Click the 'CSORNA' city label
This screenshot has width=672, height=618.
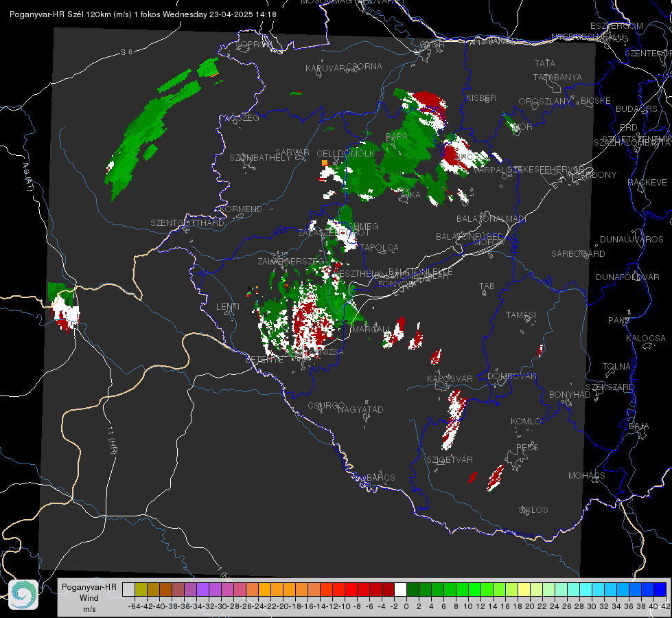click(x=364, y=67)
